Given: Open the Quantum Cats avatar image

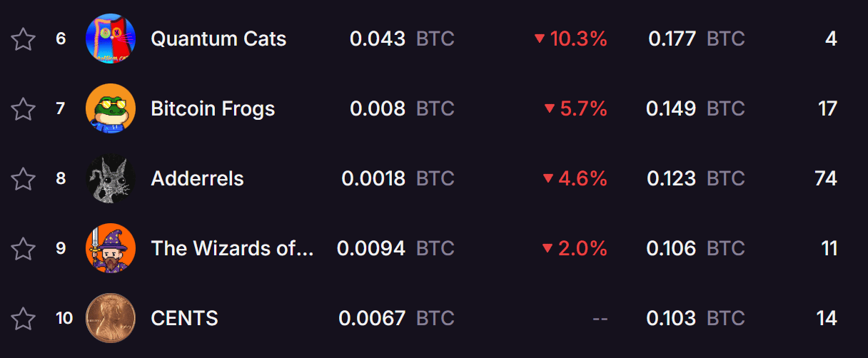Looking at the screenshot, I should click(x=111, y=39).
